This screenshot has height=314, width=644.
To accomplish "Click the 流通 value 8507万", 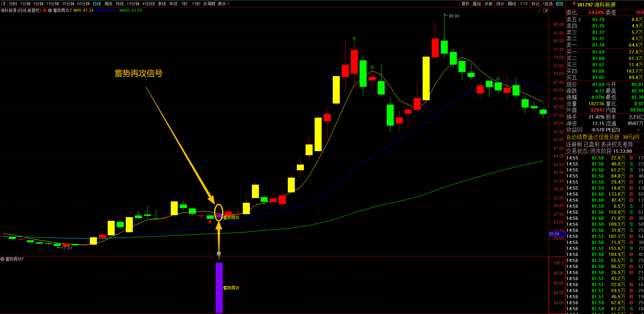I will click(636, 124).
